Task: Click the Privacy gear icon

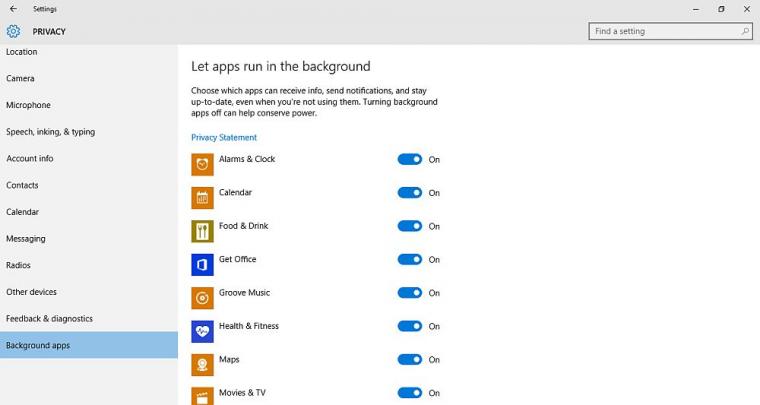Action: (x=13, y=31)
